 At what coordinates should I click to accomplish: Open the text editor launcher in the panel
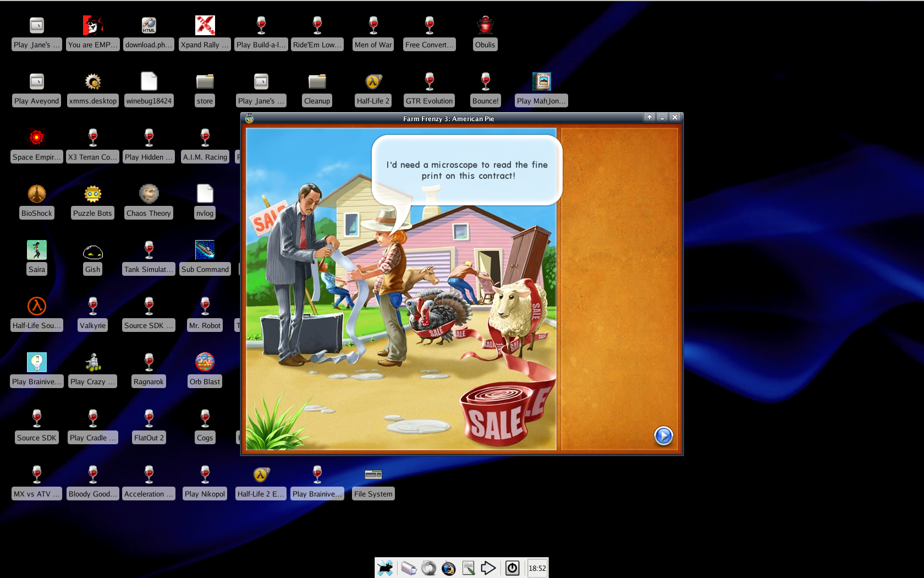tap(469, 568)
